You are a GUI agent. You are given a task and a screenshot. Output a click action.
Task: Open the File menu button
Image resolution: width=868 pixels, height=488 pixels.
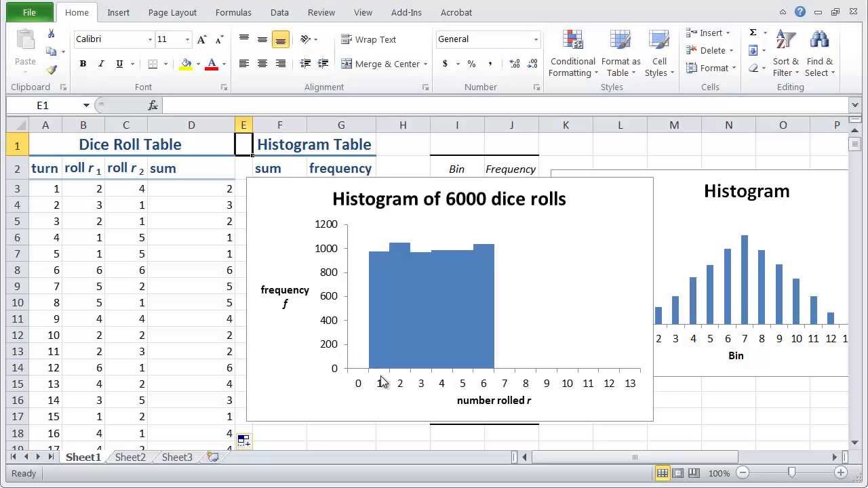[x=29, y=12]
